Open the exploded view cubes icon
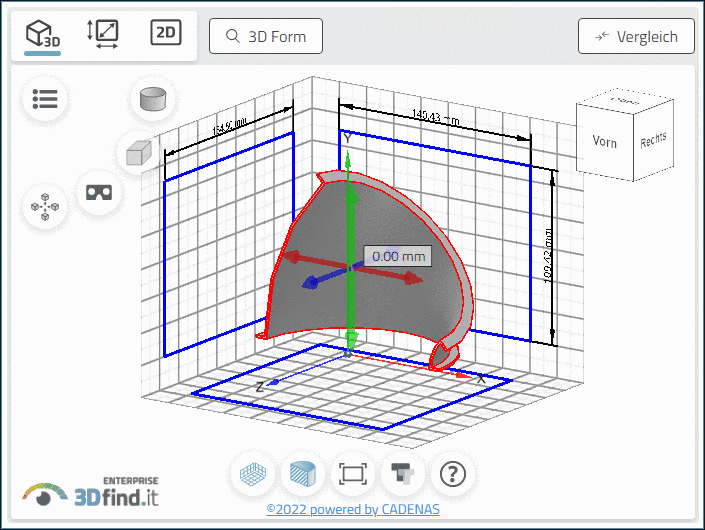Screen dimensions: 705x530 pos(45,207)
